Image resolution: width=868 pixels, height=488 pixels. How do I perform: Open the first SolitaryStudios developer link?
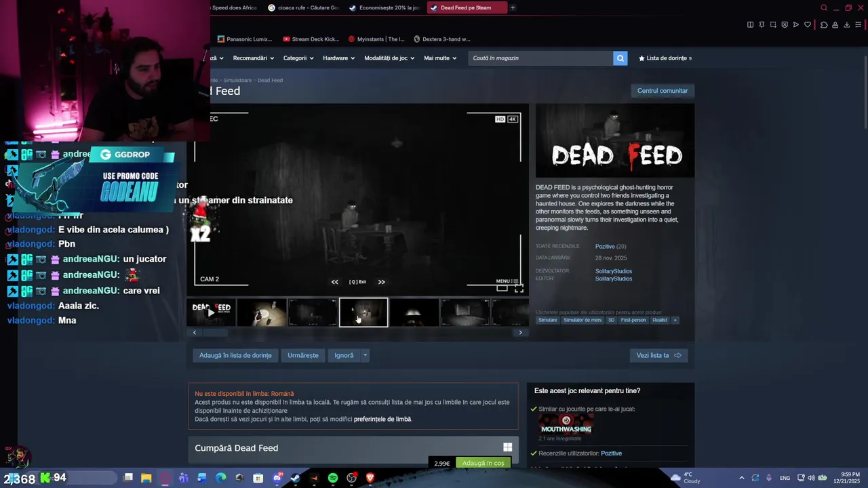pyautogui.click(x=614, y=271)
